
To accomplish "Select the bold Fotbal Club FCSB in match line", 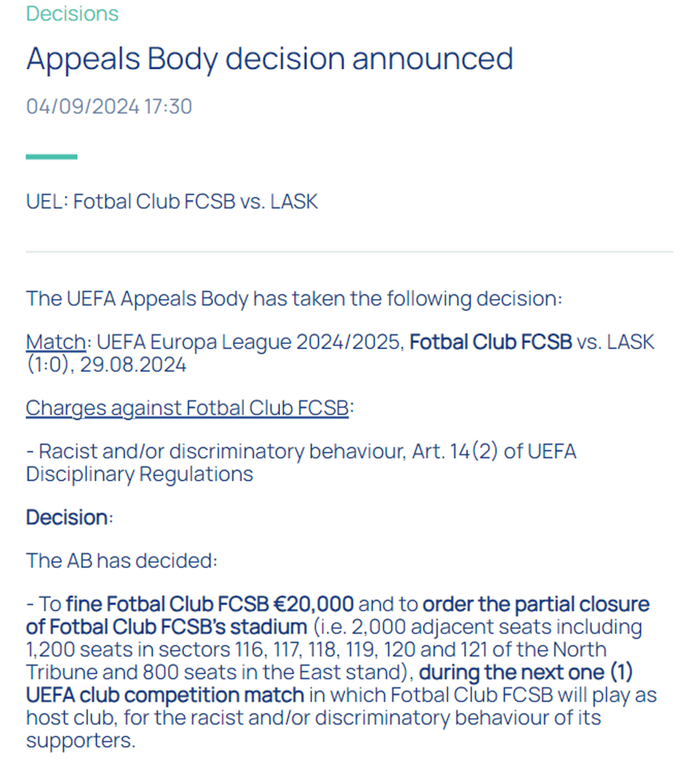I will pos(491,342).
